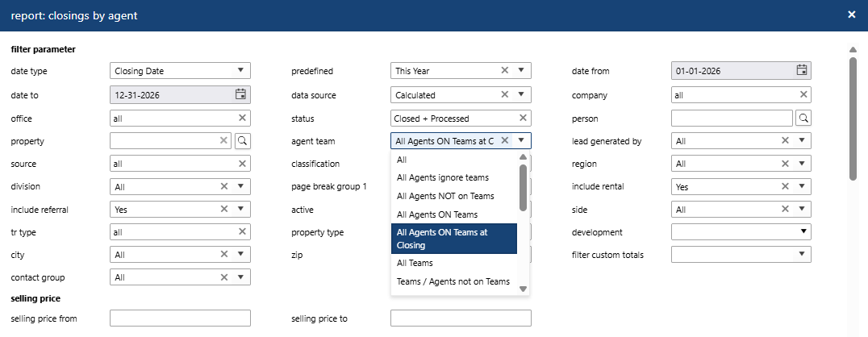Viewport: 868px width, 337px height.
Task: Clear the office filter value
Action: pyautogui.click(x=242, y=118)
